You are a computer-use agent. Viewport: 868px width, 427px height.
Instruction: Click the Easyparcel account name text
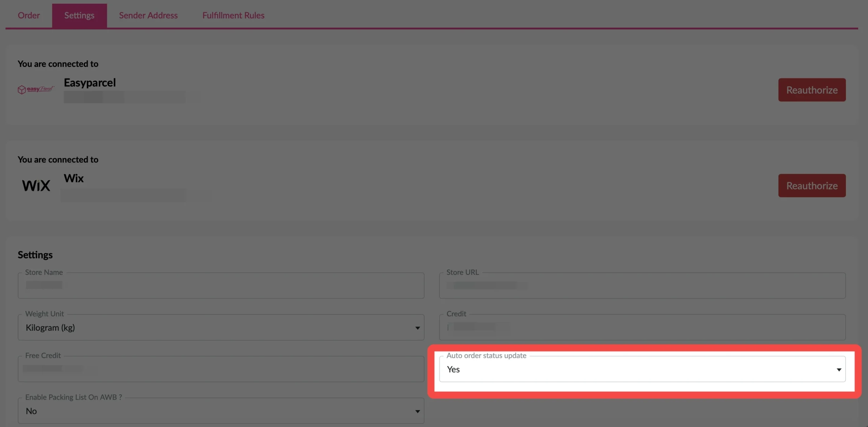point(90,82)
